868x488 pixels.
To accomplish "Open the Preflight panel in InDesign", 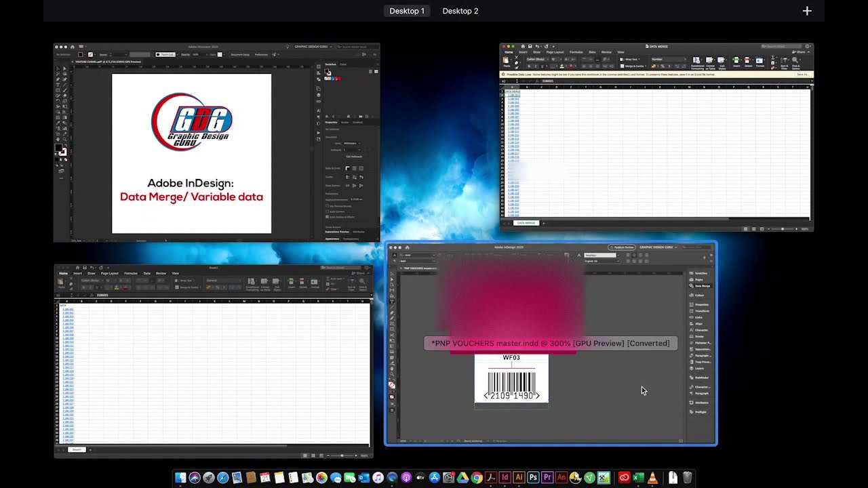I will (x=699, y=412).
